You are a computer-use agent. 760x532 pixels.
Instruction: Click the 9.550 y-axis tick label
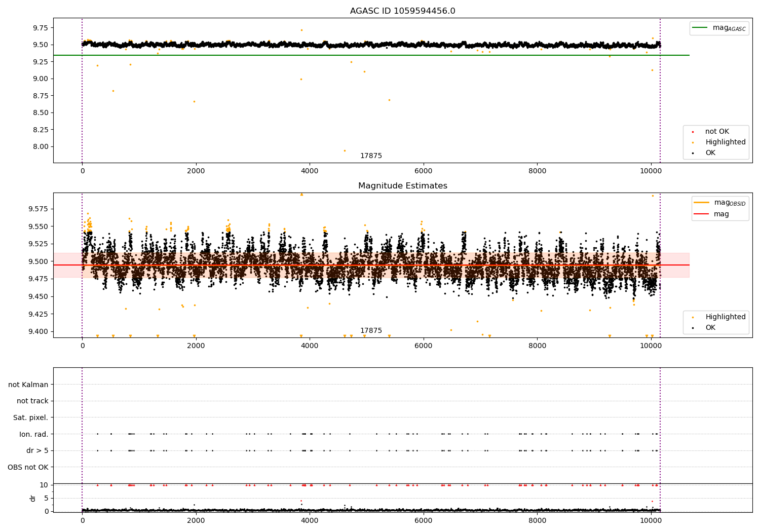click(38, 226)
